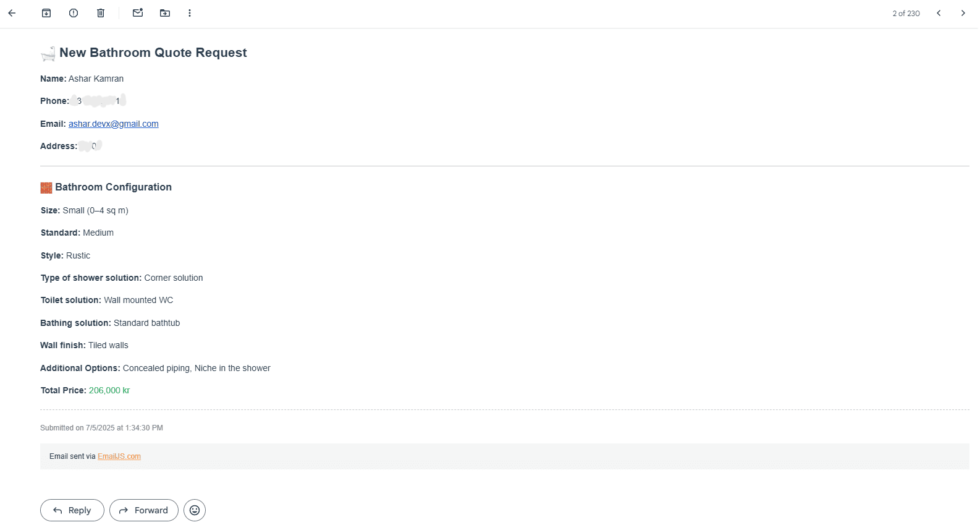Go to the older email arrow
The image size is (980, 530).
pos(963,13)
